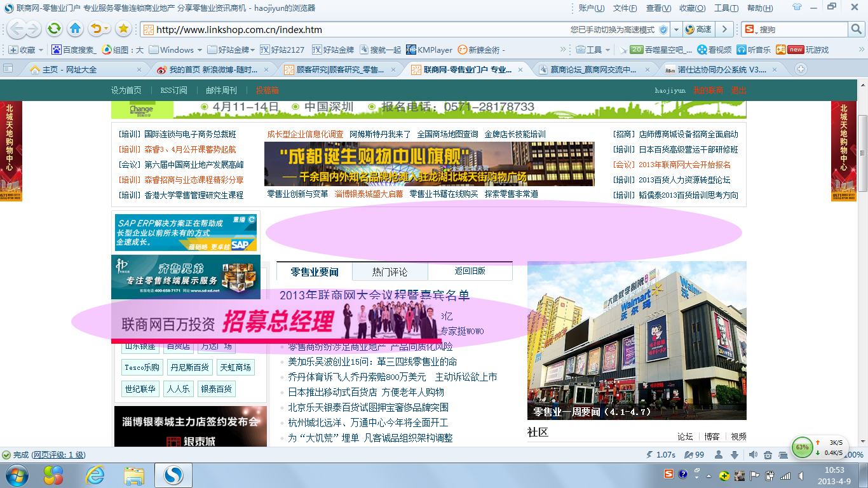Click the green refresh page icon
This screenshot has width=868, height=488.
point(55,29)
